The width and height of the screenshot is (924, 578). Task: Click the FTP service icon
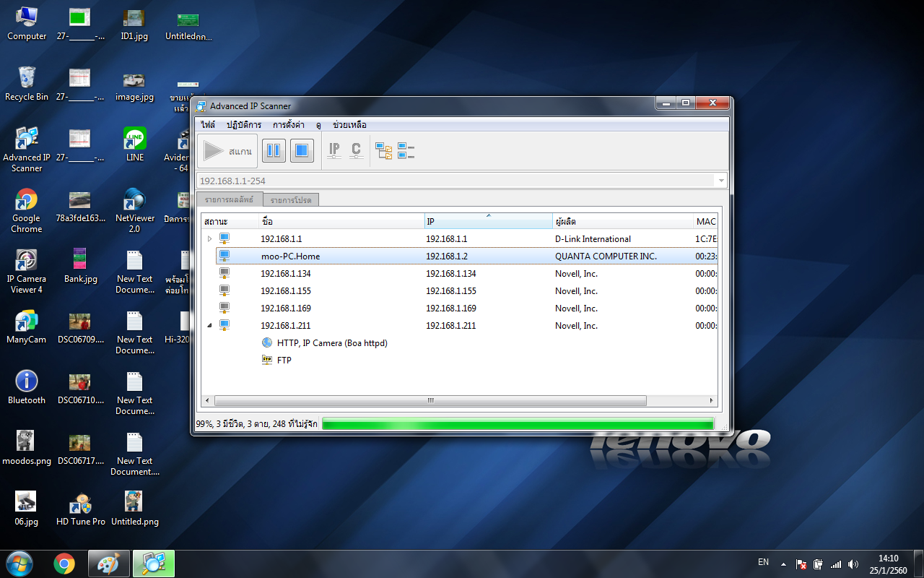click(267, 360)
